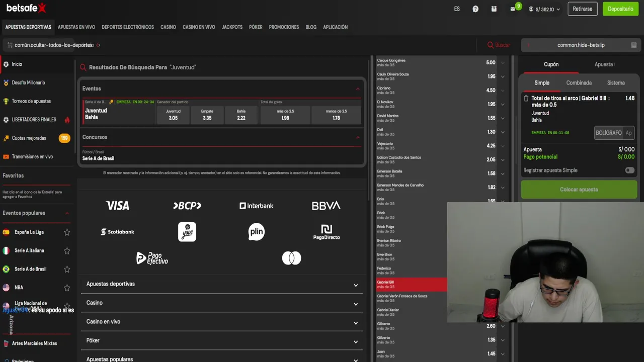
Task: Click the Yape payment logo
Action: coord(187,232)
